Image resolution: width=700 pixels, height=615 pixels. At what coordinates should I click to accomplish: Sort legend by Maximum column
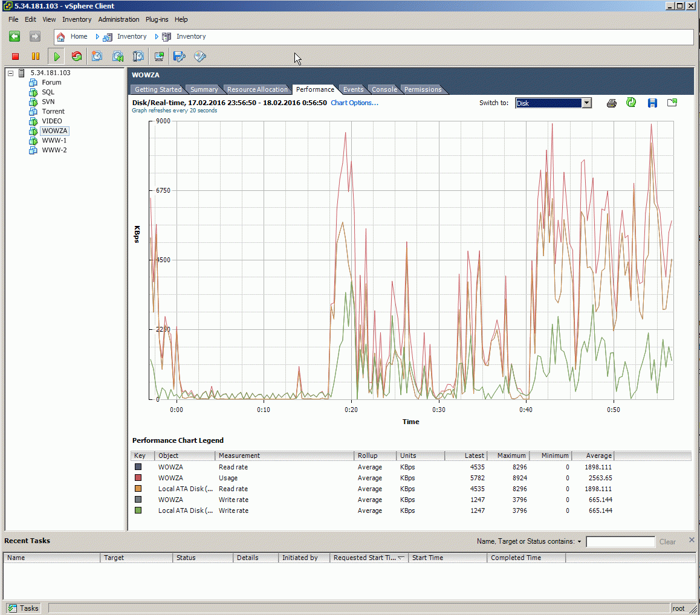[508, 456]
